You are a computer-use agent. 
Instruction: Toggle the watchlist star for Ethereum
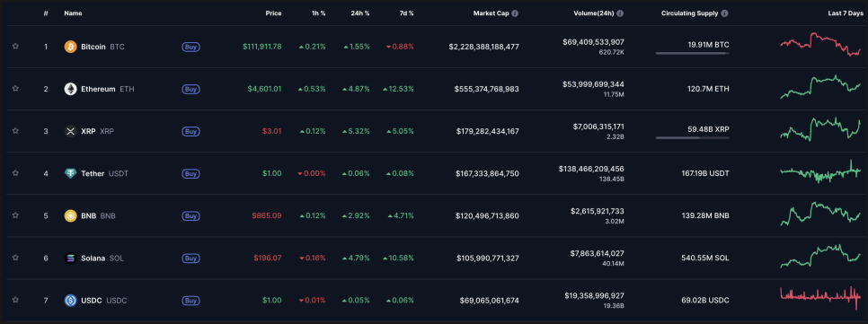point(15,89)
